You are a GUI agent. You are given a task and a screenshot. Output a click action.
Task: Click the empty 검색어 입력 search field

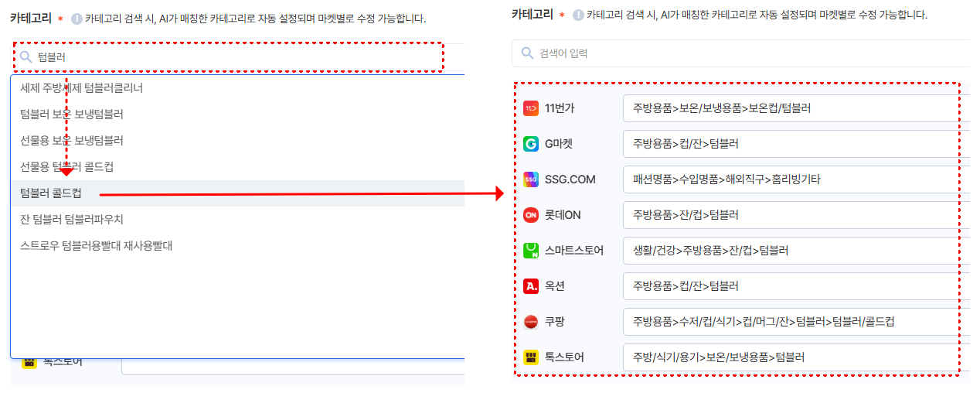coord(740,53)
